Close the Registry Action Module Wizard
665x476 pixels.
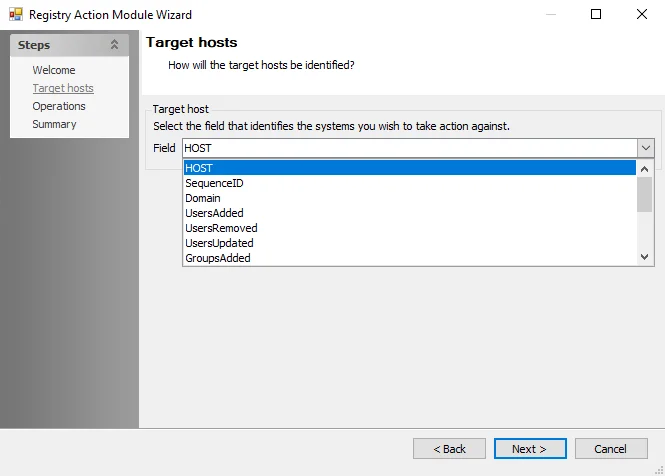(642, 14)
